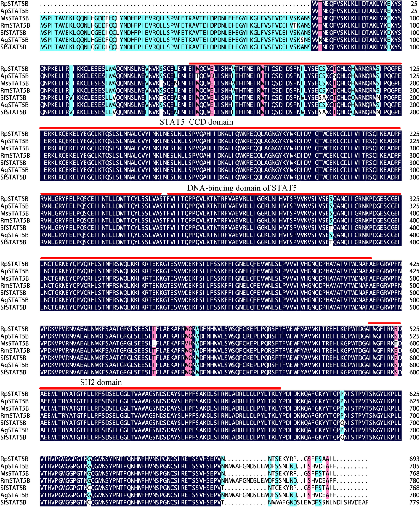Image resolution: width=420 pixels, height=508 pixels.
Task: Pick RpSTAT5B label of row ending 225
Action: coord(15,134)
